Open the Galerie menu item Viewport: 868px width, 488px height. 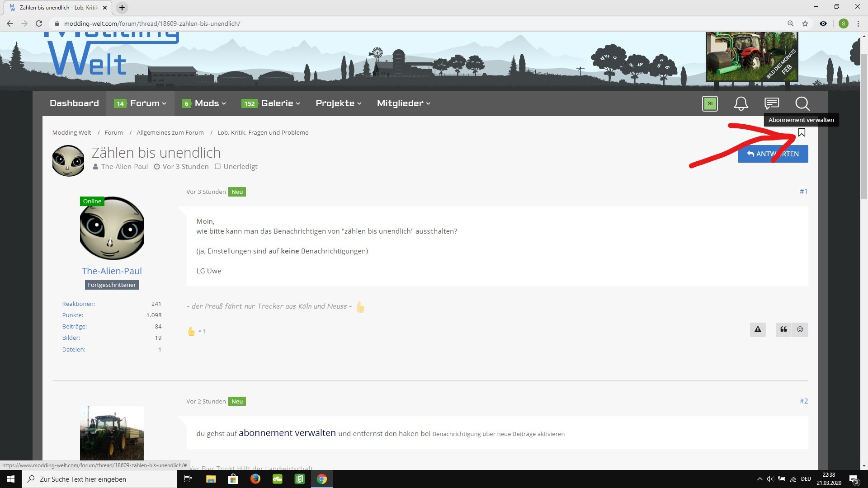[x=277, y=103]
